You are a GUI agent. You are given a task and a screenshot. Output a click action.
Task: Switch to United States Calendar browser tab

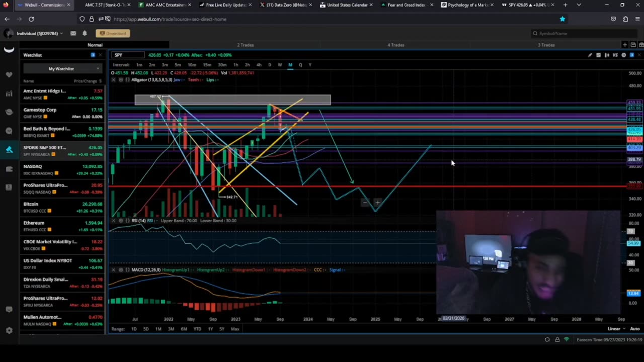point(346,5)
